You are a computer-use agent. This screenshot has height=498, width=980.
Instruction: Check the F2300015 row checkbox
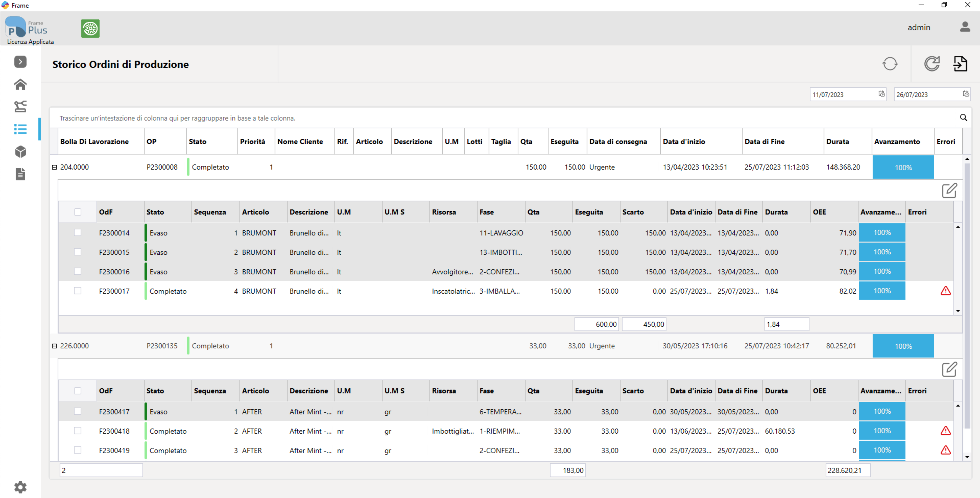point(78,252)
